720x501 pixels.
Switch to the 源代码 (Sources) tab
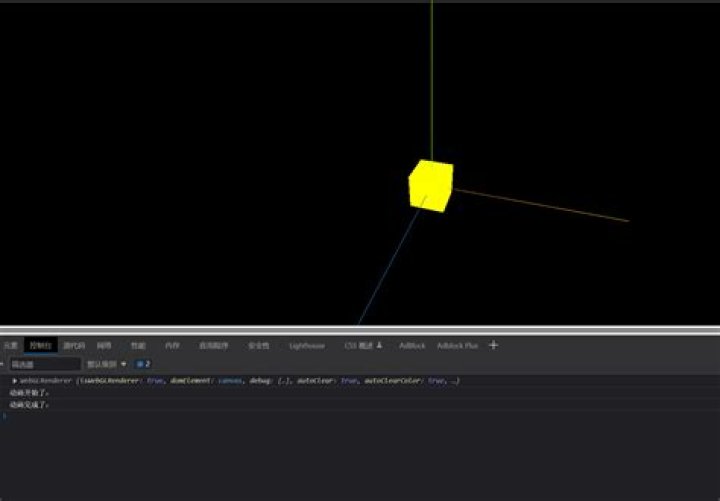click(x=74, y=345)
